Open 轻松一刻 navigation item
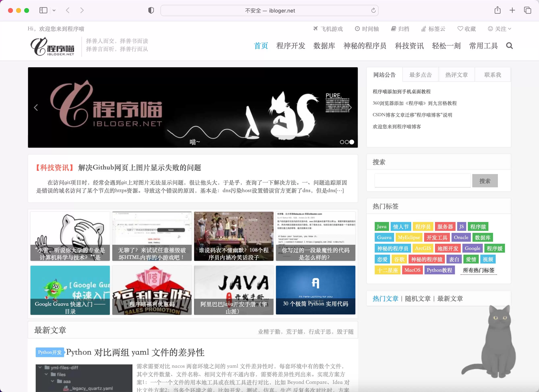 (x=446, y=46)
